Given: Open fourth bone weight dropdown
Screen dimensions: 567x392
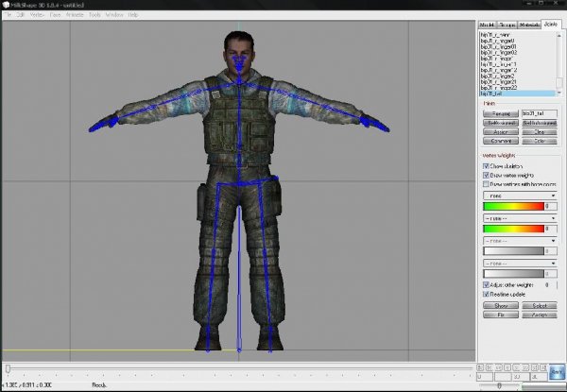Looking at the screenshot, I should pyautogui.click(x=520, y=264).
